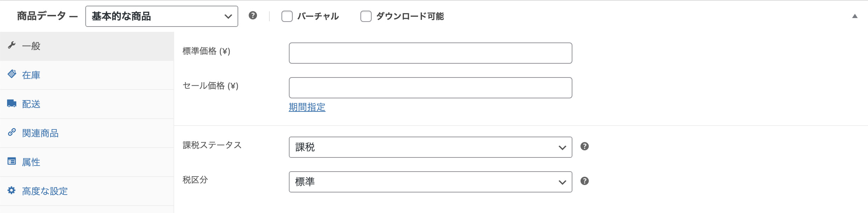Click the truck icon beside 配送

12,103
